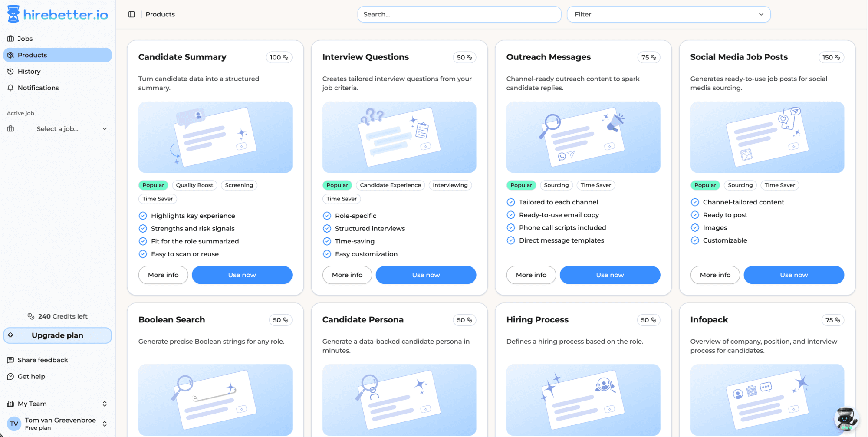This screenshot has width=868, height=437.
Task: Click the Popular tag on Candidate Summary
Action: pyautogui.click(x=153, y=185)
